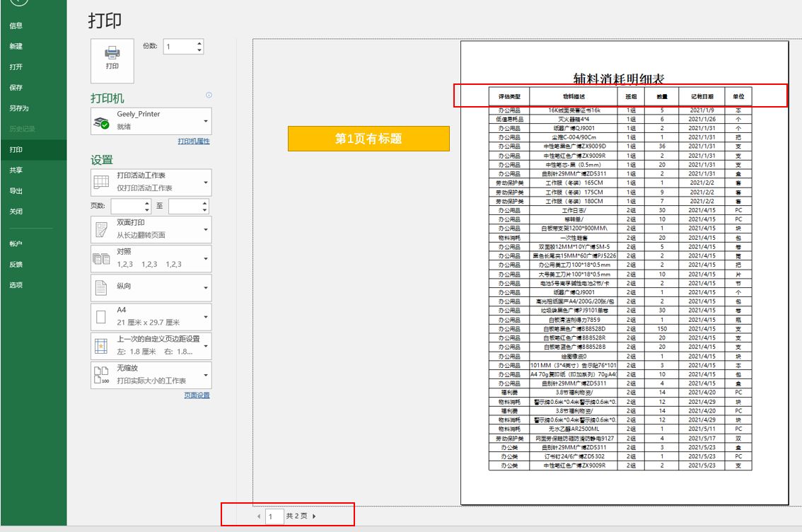This screenshot has width=802, height=532.
Task: Click the A4 paper icon
Action: tap(101, 317)
